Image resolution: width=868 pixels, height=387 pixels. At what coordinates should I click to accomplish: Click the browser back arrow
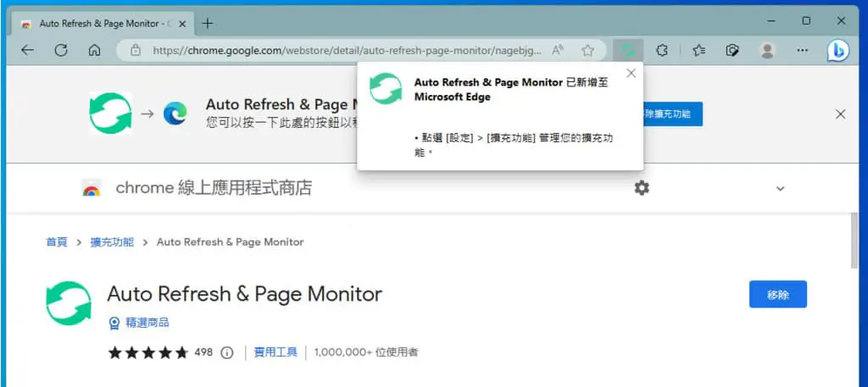point(27,50)
